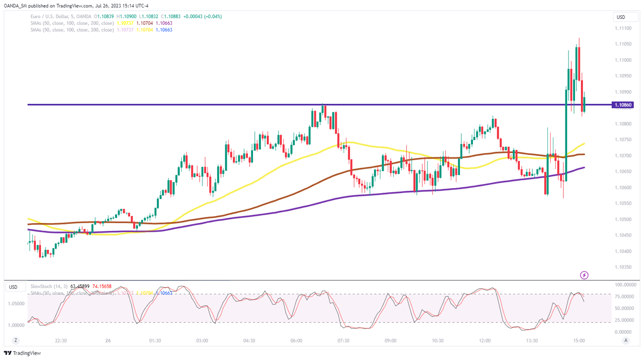This screenshot has width=644, height=360.
Task: Click the close price value C1.10883
Action: (169, 17)
